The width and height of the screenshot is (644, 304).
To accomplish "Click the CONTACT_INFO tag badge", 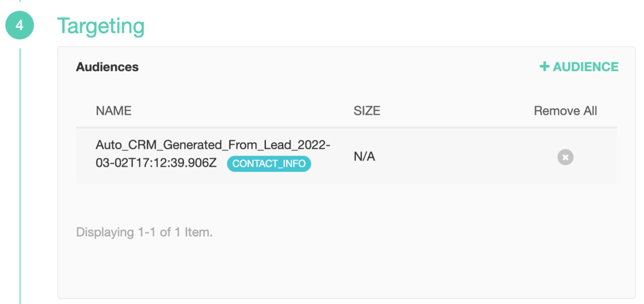I will (269, 164).
